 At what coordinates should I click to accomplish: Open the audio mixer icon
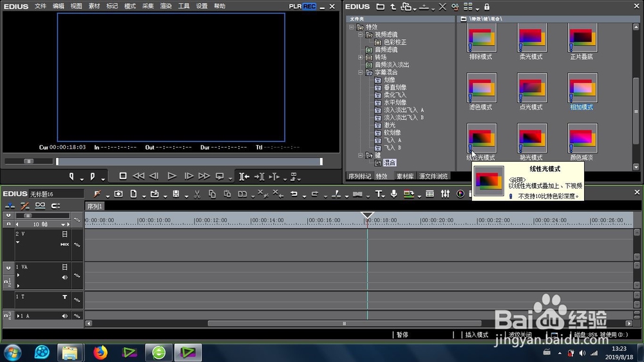pos(445,194)
